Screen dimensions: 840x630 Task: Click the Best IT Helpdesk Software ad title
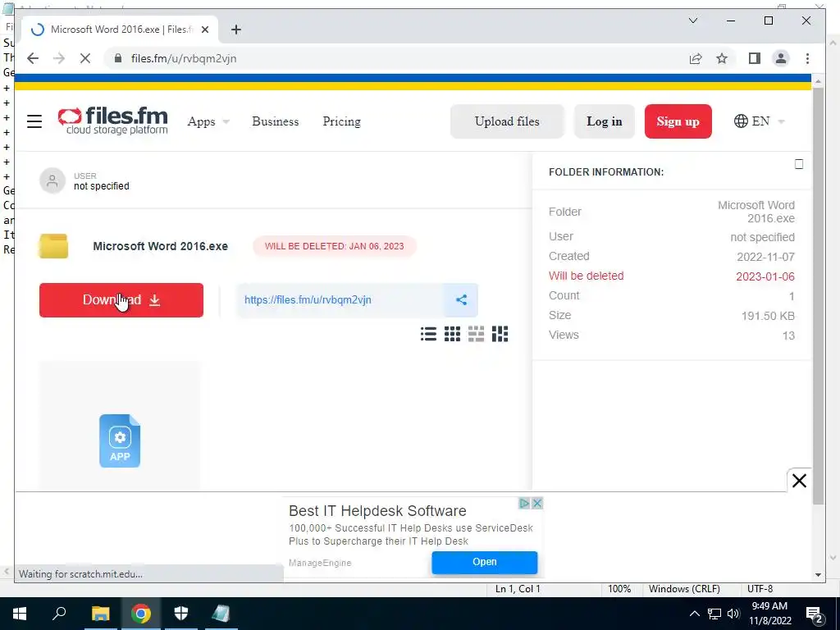pos(377,510)
